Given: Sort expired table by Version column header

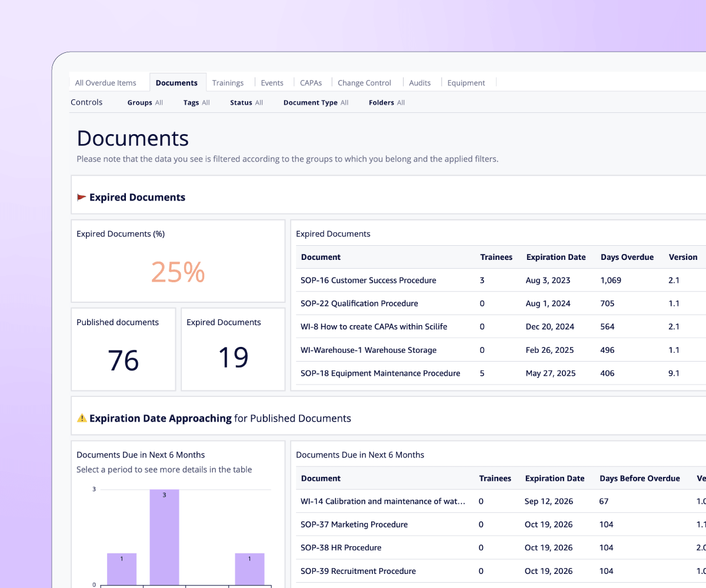Looking at the screenshot, I should click(683, 257).
